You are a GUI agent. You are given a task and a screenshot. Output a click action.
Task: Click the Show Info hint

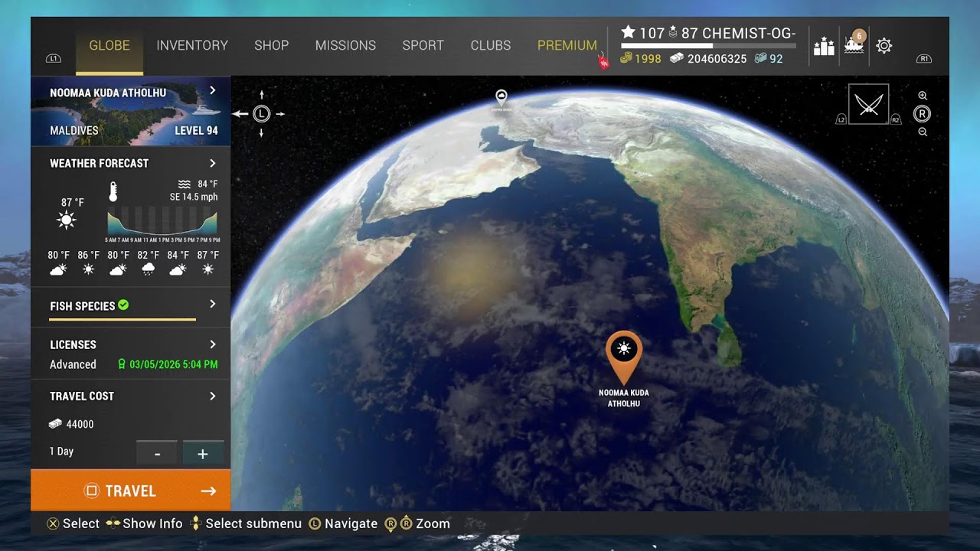tap(144, 523)
